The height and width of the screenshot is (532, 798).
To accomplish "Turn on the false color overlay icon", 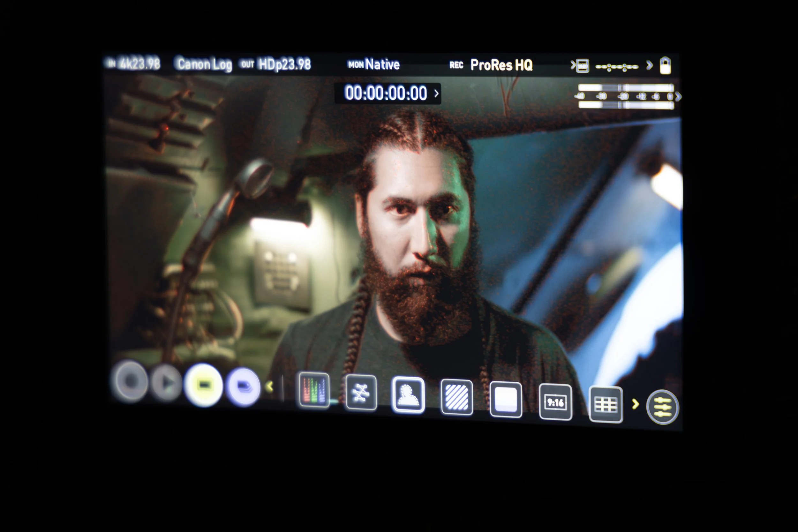I will click(506, 400).
